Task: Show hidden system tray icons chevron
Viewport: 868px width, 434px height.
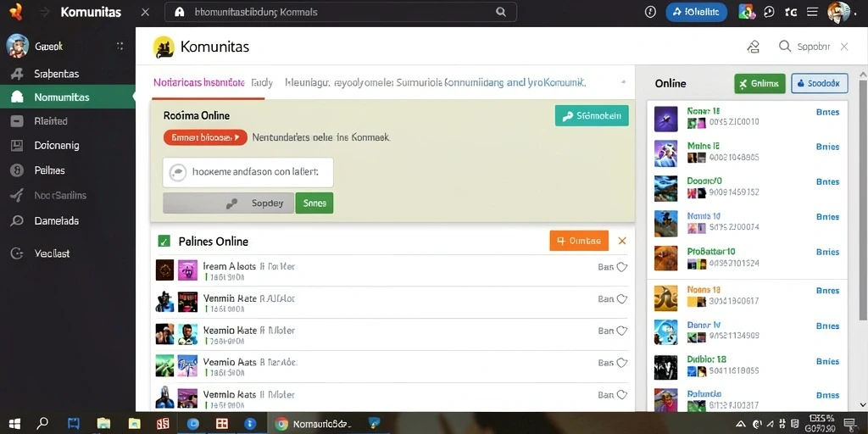Action: coord(741,425)
